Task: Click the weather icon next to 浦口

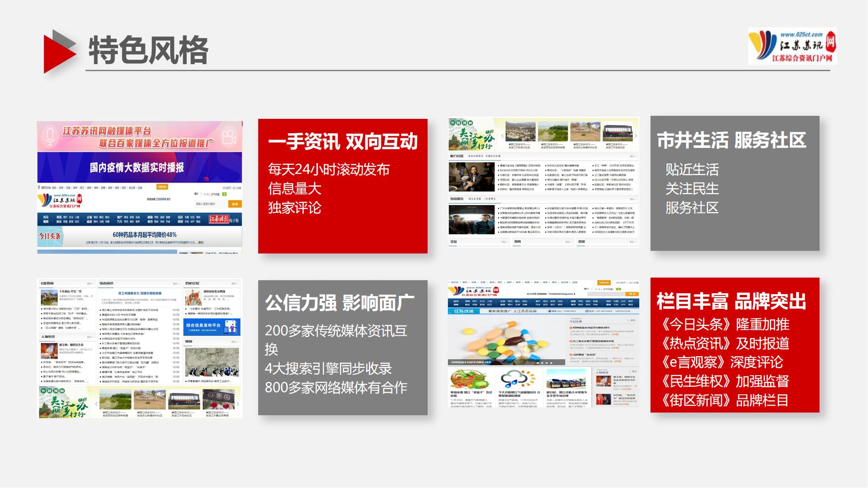Action: click(201, 193)
